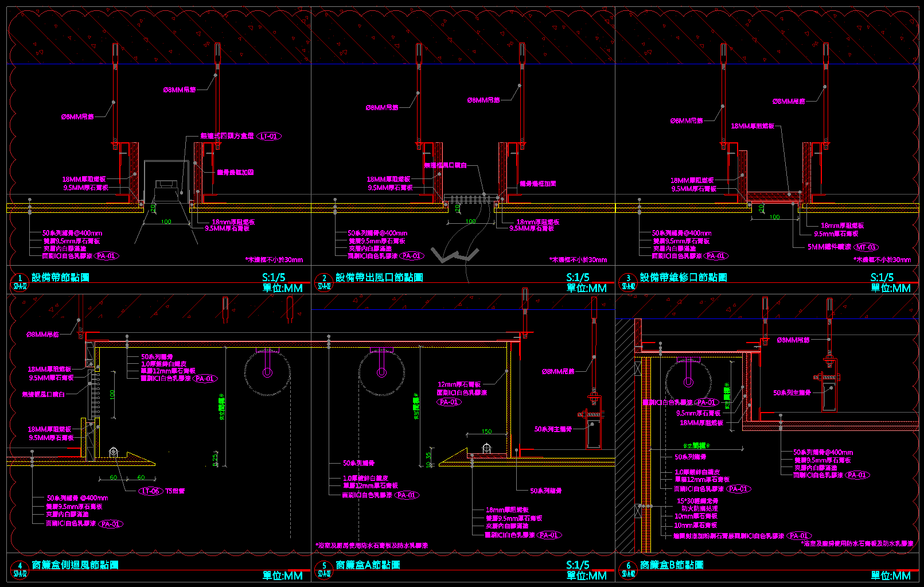924x587 pixels.
Task: Select the title 窗簾盒A節點圖
Action: point(368,565)
